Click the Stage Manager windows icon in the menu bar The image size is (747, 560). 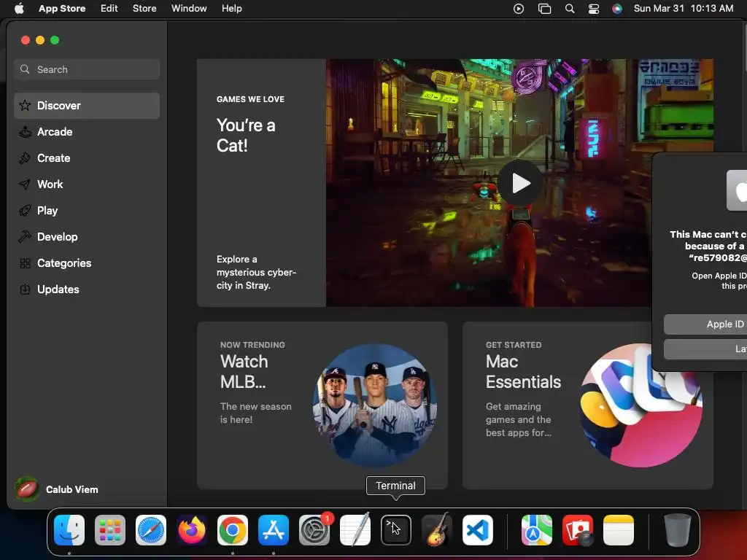(x=544, y=9)
